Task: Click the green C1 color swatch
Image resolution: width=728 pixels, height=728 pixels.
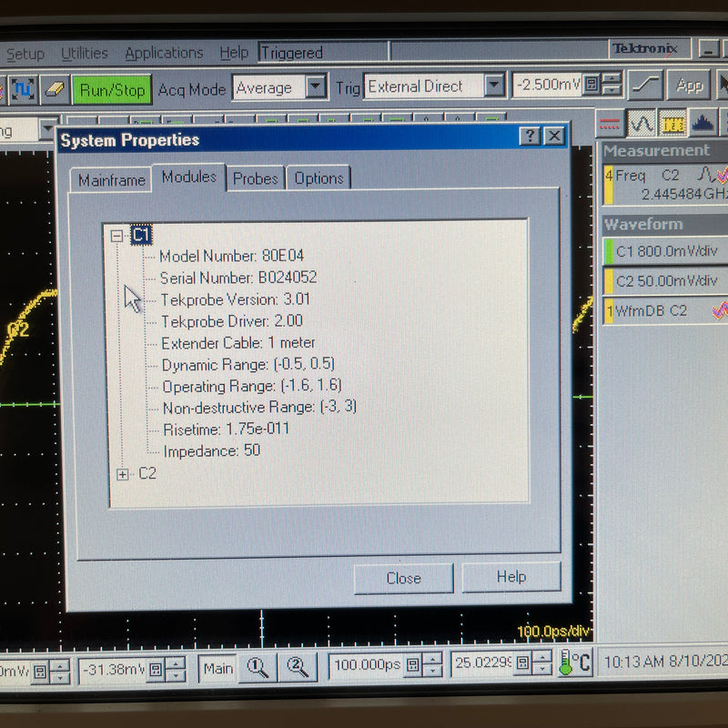Action: [609, 251]
